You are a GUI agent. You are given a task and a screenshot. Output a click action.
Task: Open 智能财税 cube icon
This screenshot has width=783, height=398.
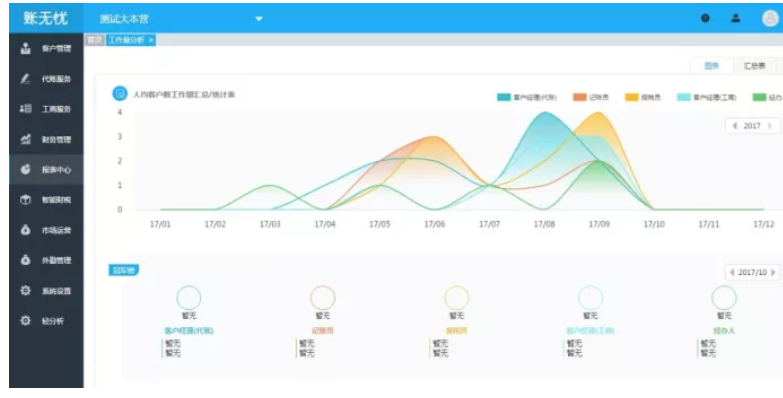click(25, 200)
